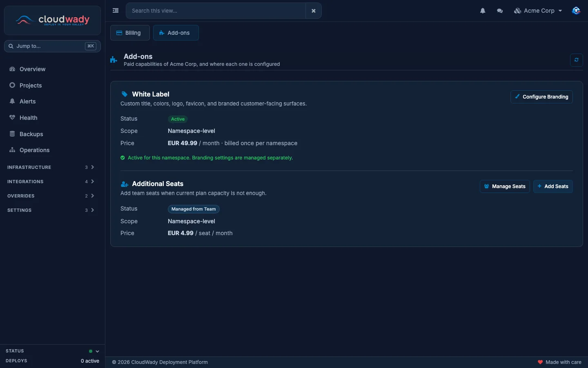Click the White Label tag icon
The height and width of the screenshot is (368, 588).
click(125, 94)
